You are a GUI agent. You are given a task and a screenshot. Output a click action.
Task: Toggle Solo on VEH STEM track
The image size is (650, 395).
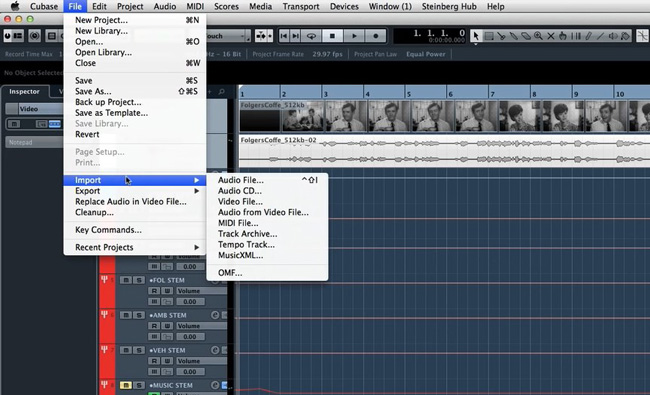click(x=139, y=350)
